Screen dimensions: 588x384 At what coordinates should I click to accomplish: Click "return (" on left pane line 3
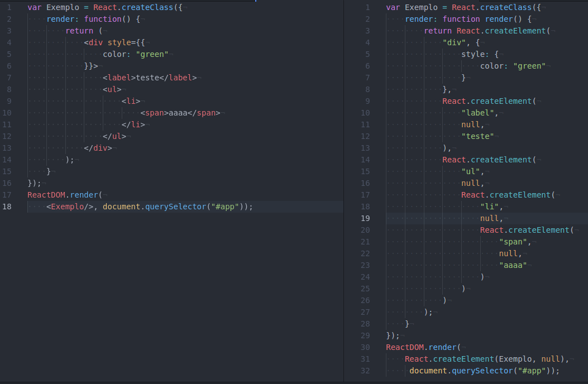coord(84,31)
